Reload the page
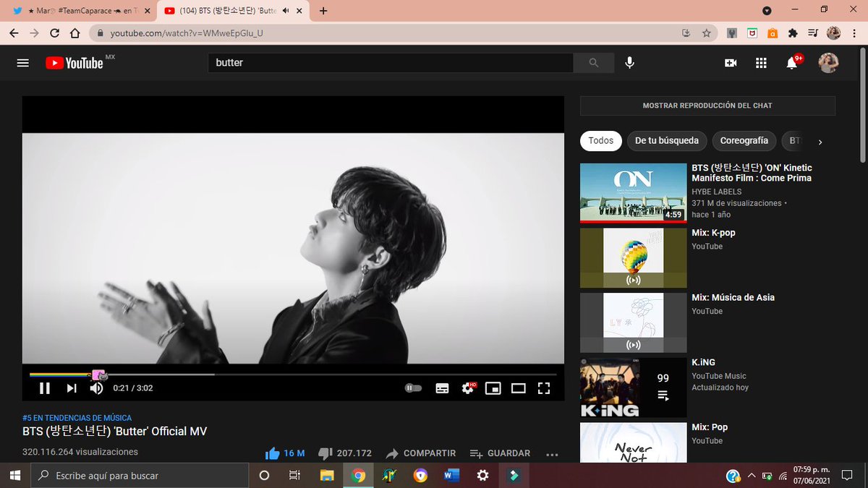The width and height of the screenshot is (868, 488). click(54, 33)
